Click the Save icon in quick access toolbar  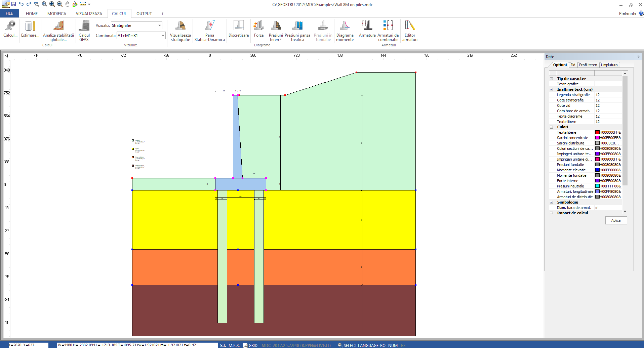point(14,4)
